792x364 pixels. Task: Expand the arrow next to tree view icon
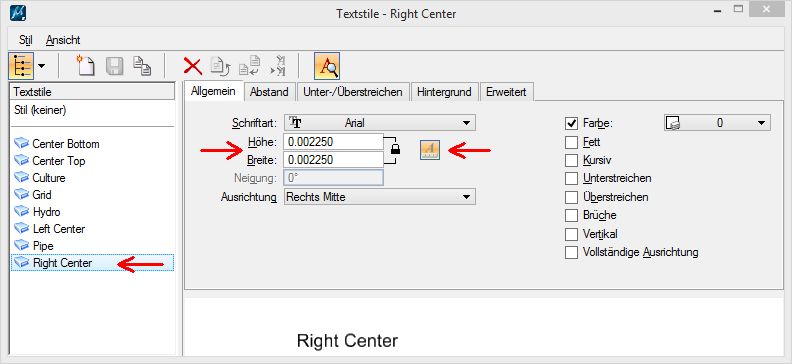(x=41, y=66)
